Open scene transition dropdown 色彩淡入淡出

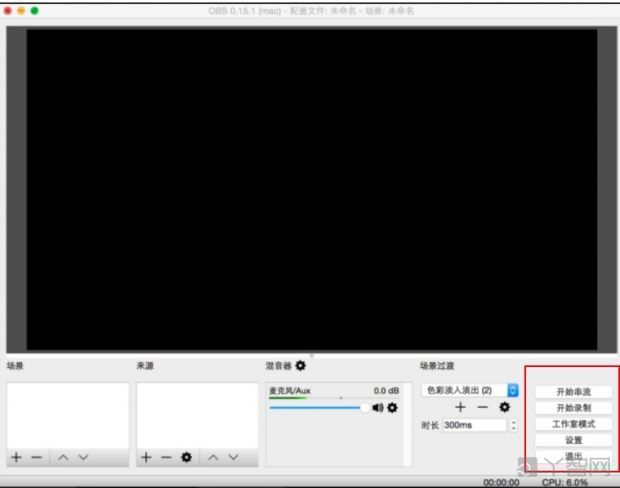coord(470,390)
